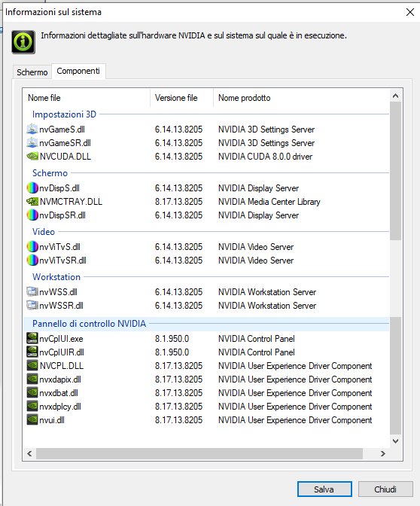The image size is (420, 506).
Task: Select the nvCplUI.exe file name
Action: [61, 339]
